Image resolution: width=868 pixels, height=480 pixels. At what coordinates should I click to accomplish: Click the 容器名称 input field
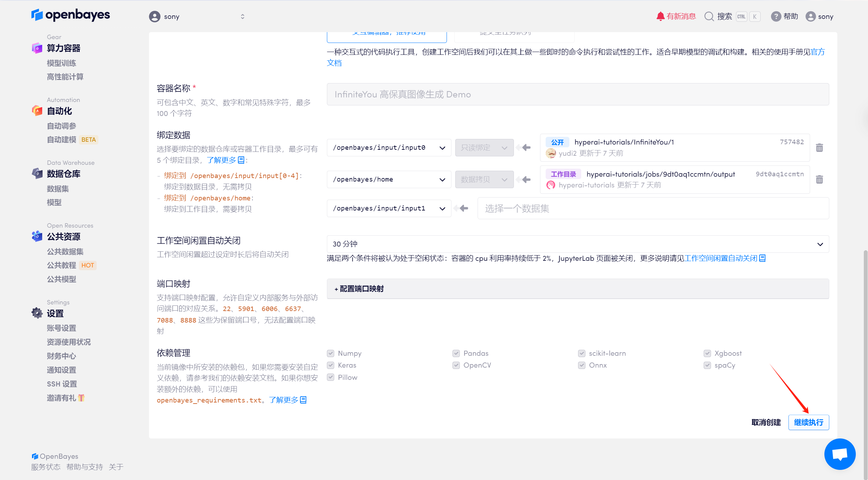pos(578,94)
